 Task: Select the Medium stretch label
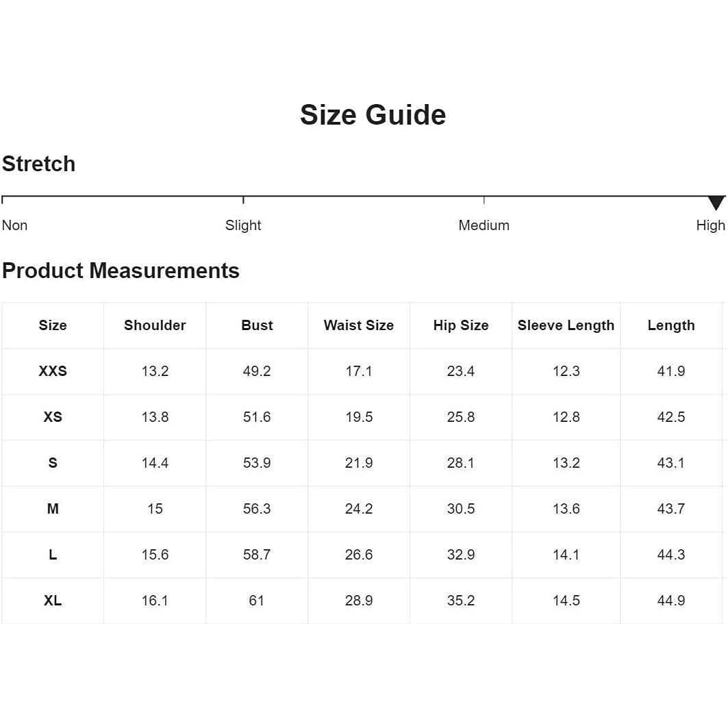click(484, 225)
